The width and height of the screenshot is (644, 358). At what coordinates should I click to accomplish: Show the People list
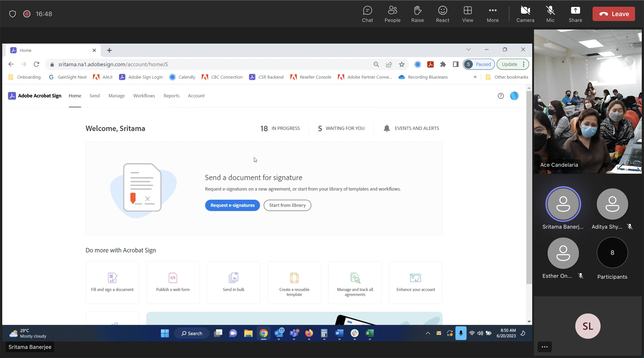(x=392, y=14)
